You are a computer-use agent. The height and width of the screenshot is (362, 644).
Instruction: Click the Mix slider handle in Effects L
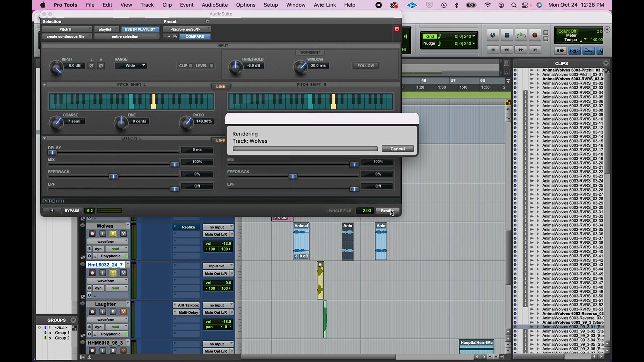(x=175, y=164)
